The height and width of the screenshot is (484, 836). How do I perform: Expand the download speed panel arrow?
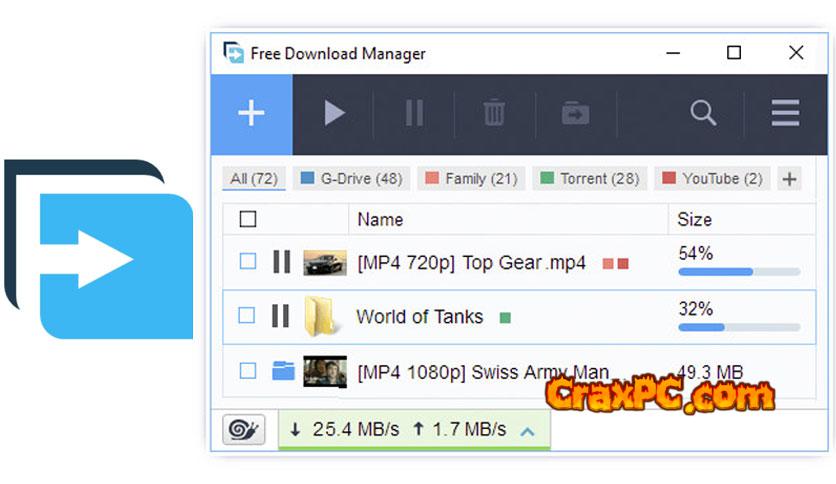[x=527, y=430]
